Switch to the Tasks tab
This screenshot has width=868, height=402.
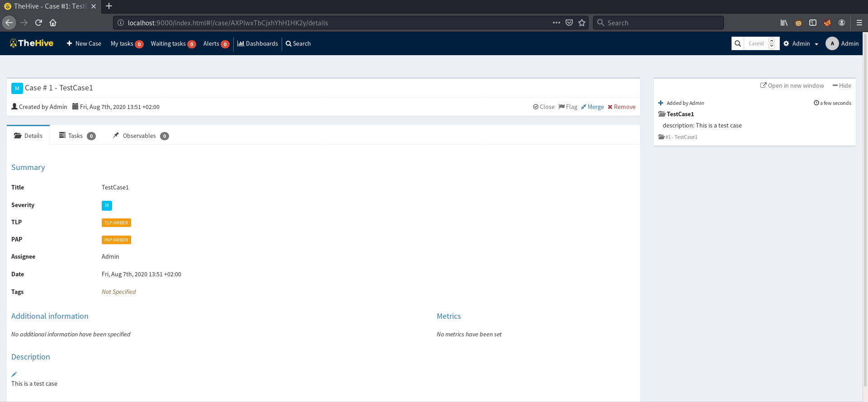(x=76, y=136)
